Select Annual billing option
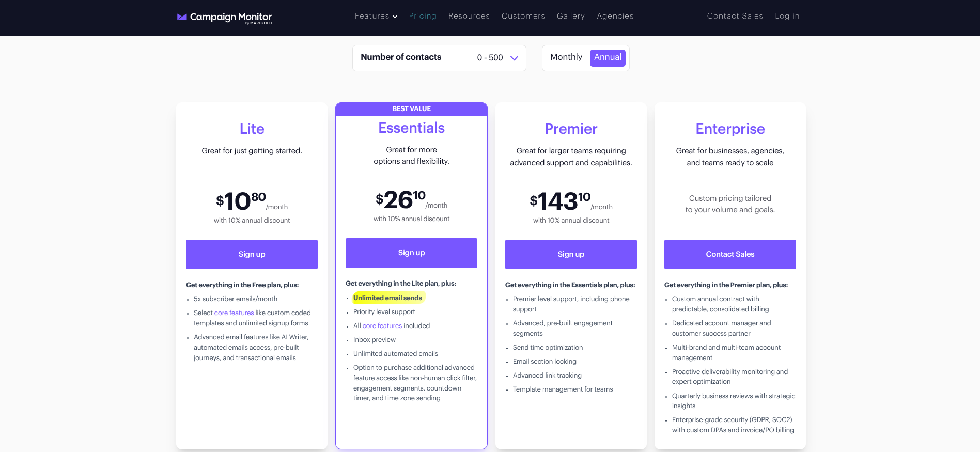Viewport: 980px width, 452px height. point(608,57)
